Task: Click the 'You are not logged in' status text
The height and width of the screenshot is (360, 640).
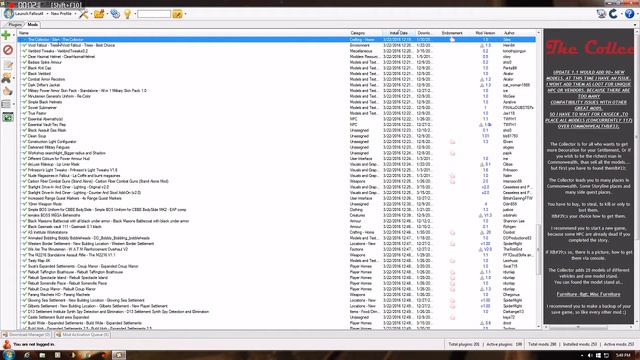Action: pos(34,344)
